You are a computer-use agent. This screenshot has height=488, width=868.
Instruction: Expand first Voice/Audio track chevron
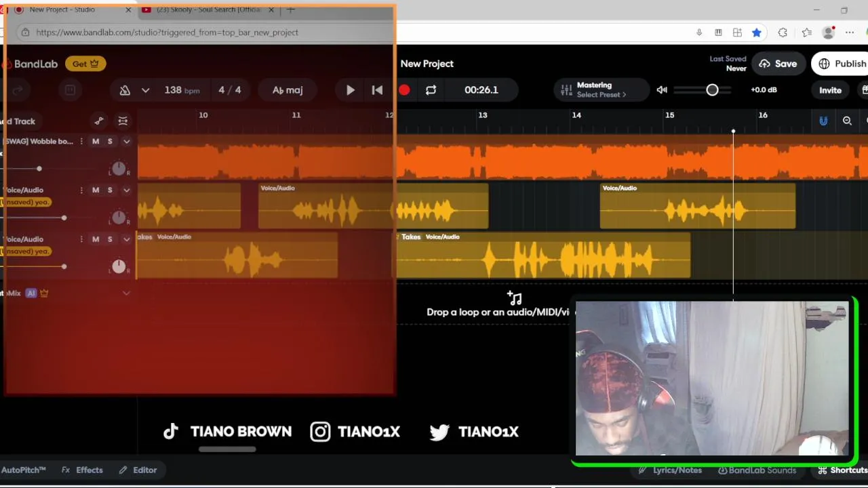click(x=126, y=190)
